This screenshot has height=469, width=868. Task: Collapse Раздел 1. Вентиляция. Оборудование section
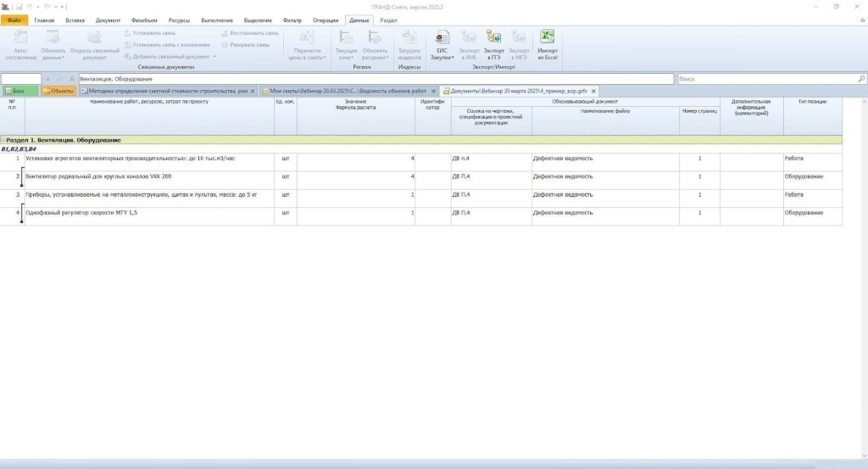[x=3, y=140]
